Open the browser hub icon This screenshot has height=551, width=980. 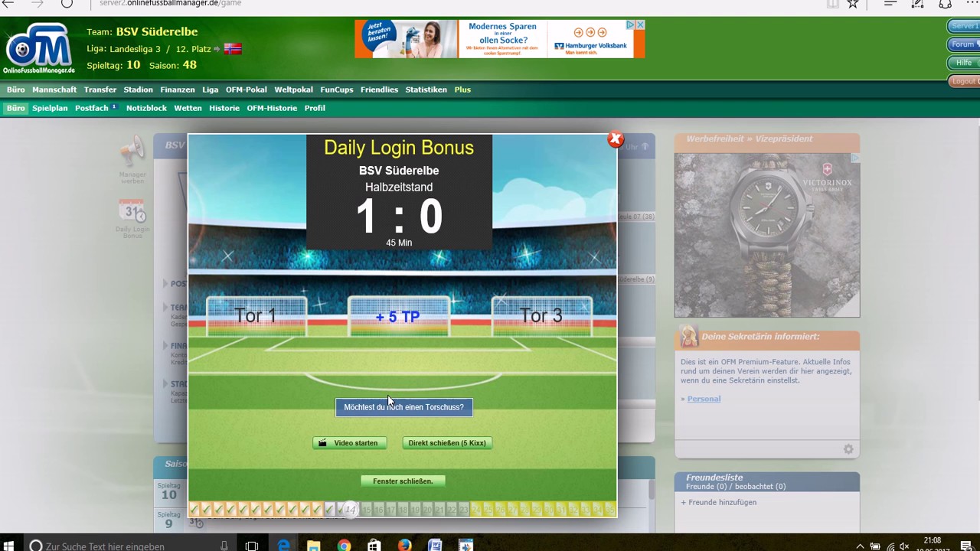tap(890, 4)
